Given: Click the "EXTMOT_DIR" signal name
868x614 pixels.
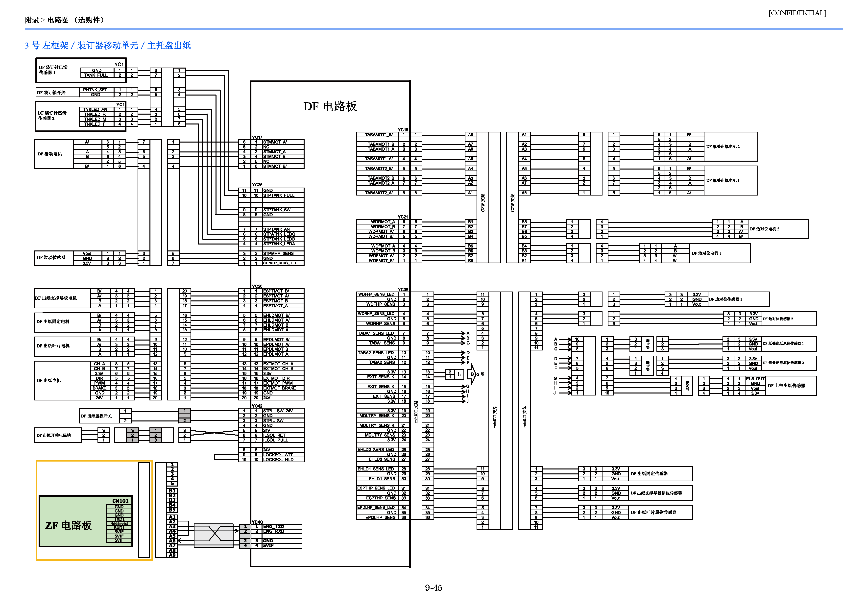Looking at the screenshot, I should pyautogui.click(x=276, y=378).
